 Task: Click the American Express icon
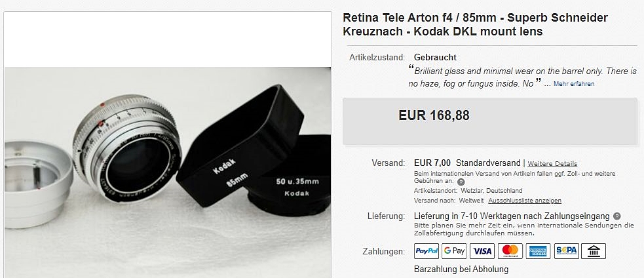coord(538,251)
